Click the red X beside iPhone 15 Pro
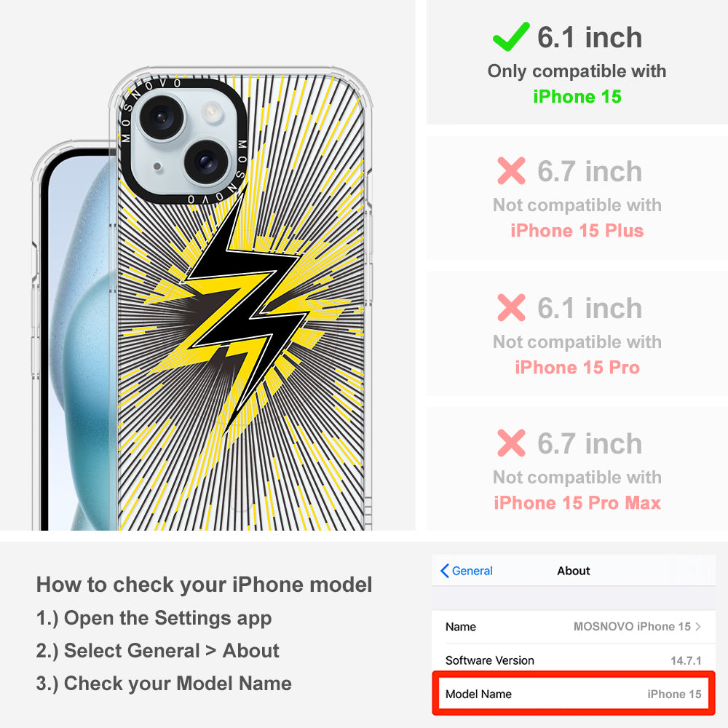Screen dimensions: 728x728 pos(511,307)
